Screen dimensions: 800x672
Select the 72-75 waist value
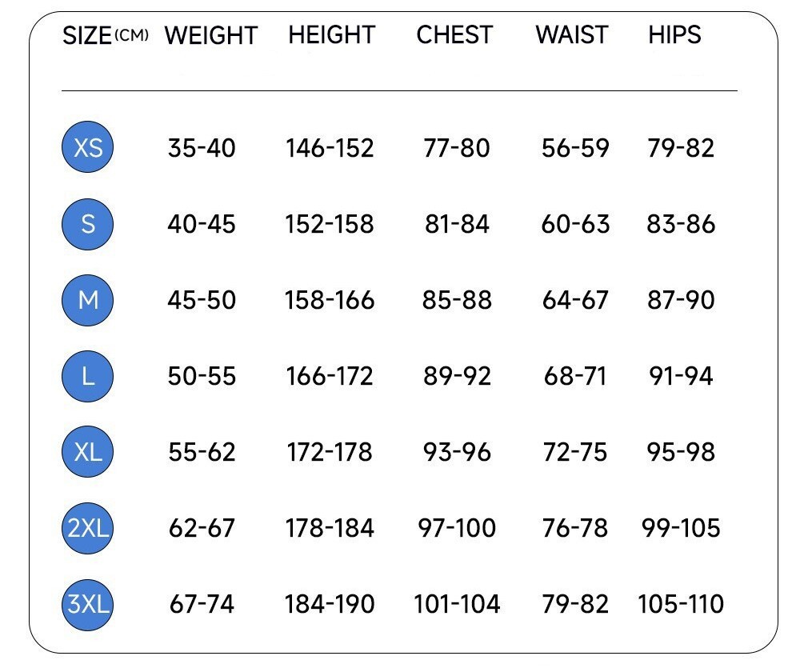(575, 452)
